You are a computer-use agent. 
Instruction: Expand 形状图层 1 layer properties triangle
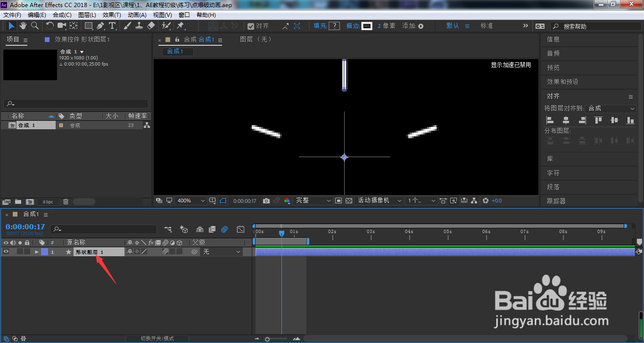(37, 252)
